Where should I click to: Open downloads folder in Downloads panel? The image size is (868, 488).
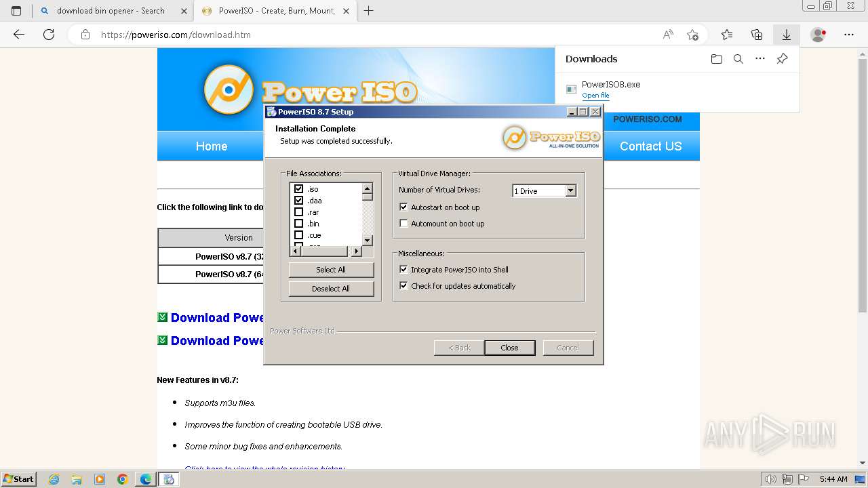717,59
